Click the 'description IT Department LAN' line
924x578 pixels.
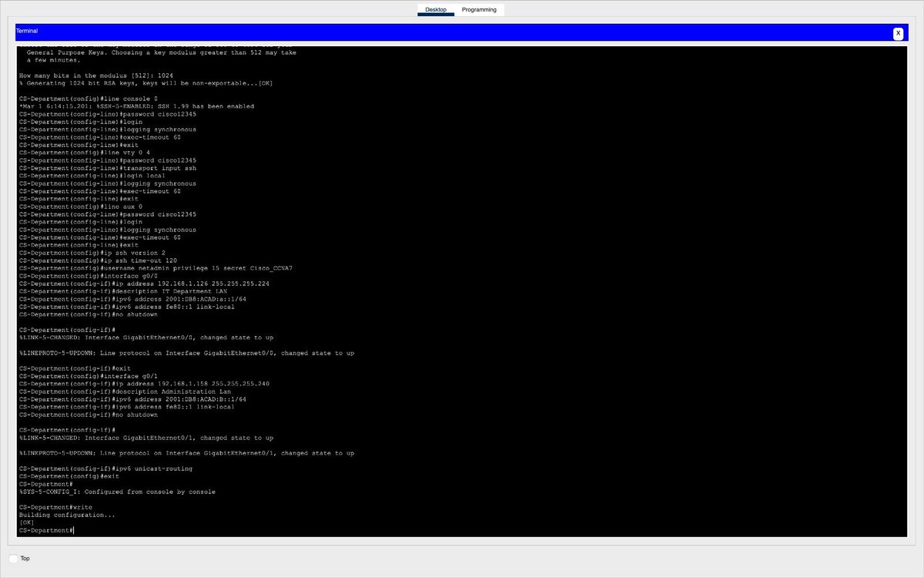tap(123, 291)
